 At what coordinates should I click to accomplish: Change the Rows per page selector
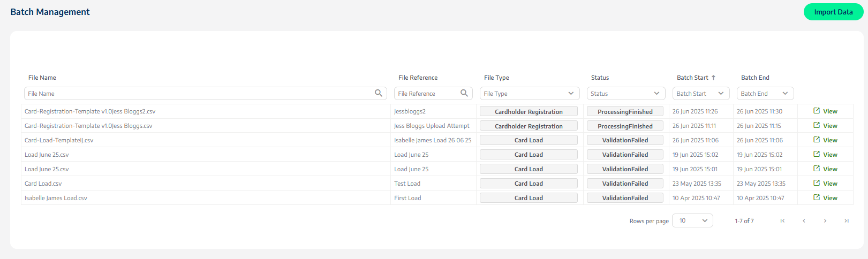coord(692,220)
